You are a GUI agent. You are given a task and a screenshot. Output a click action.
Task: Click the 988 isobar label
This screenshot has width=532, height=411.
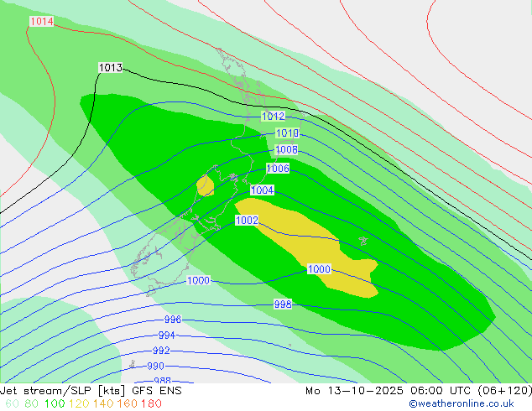(x=163, y=380)
